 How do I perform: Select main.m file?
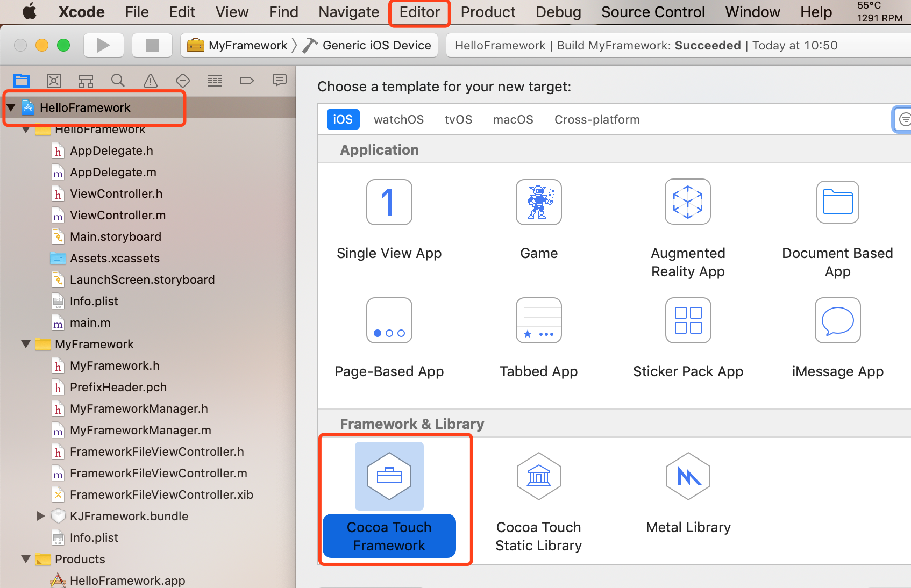[x=90, y=322]
